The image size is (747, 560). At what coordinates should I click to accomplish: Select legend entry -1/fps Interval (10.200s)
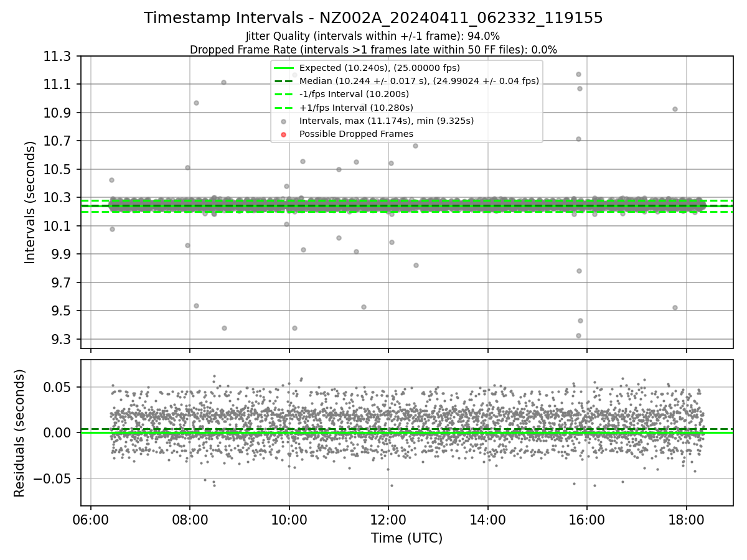tap(354, 94)
